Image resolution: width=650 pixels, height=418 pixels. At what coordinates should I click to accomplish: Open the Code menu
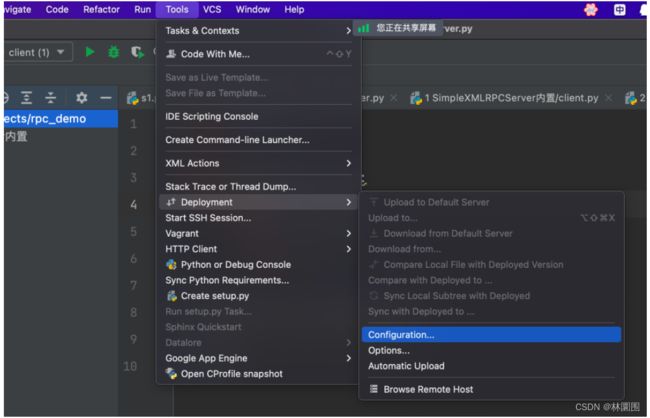tap(57, 10)
